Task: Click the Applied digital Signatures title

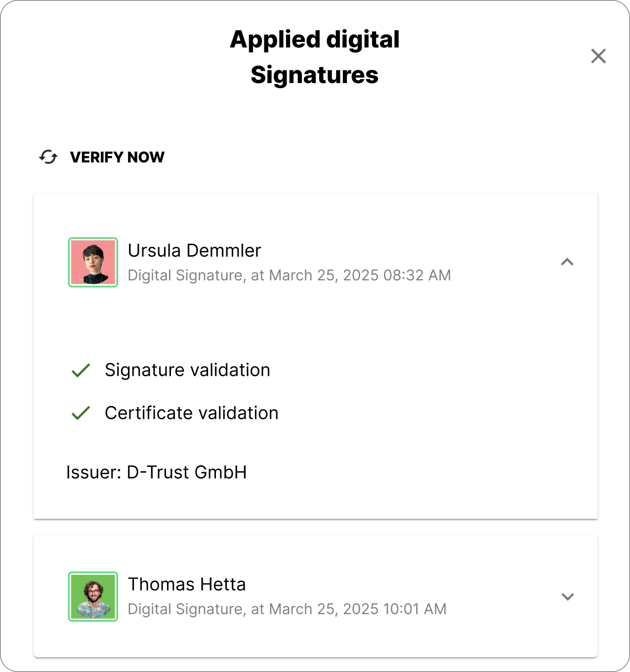Action: point(315,57)
